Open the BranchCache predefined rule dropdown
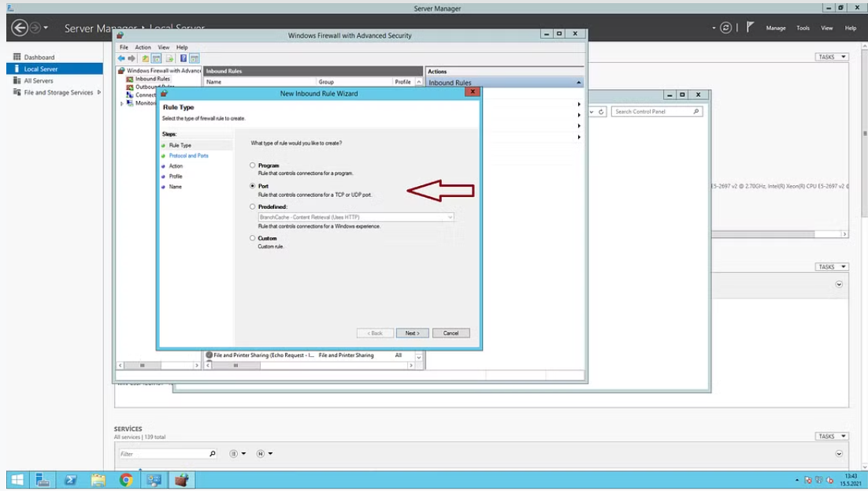This screenshot has height=491, width=868. pos(355,217)
